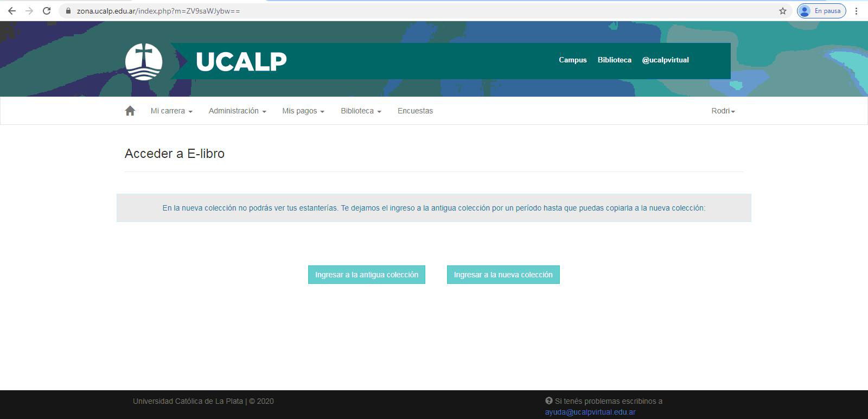Click the UCALP cross logo emblem
Viewport: 868px width, 419px height.
(x=144, y=61)
